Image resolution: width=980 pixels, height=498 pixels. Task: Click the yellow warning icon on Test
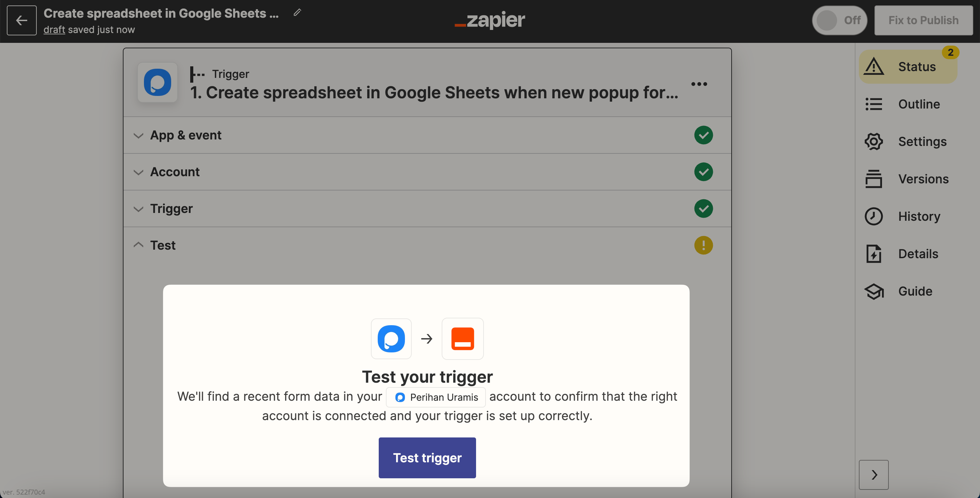click(x=703, y=245)
